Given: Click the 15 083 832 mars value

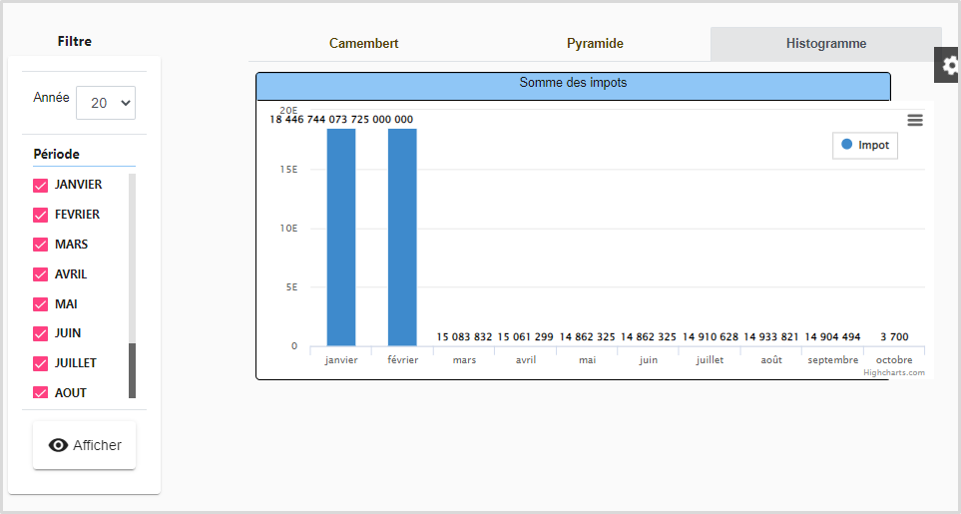Looking at the screenshot, I should click(x=464, y=337).
